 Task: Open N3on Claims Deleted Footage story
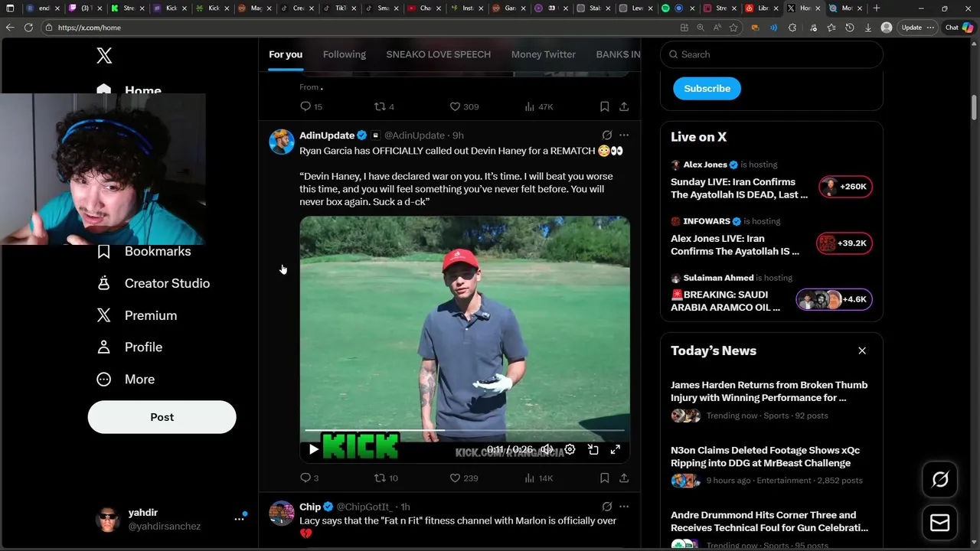[772, 465]
